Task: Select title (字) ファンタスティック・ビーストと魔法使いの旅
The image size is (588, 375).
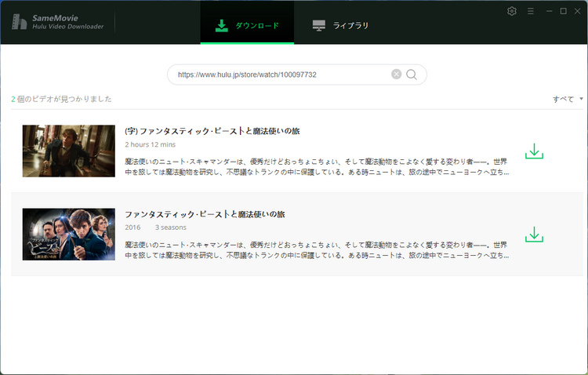Action: [x=212, y=131]
